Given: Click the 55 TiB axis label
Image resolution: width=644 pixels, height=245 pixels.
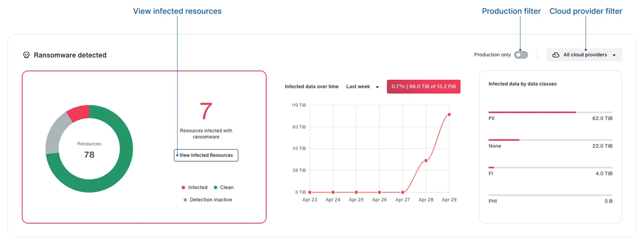Looking at the screenshot, I should 299,149.
